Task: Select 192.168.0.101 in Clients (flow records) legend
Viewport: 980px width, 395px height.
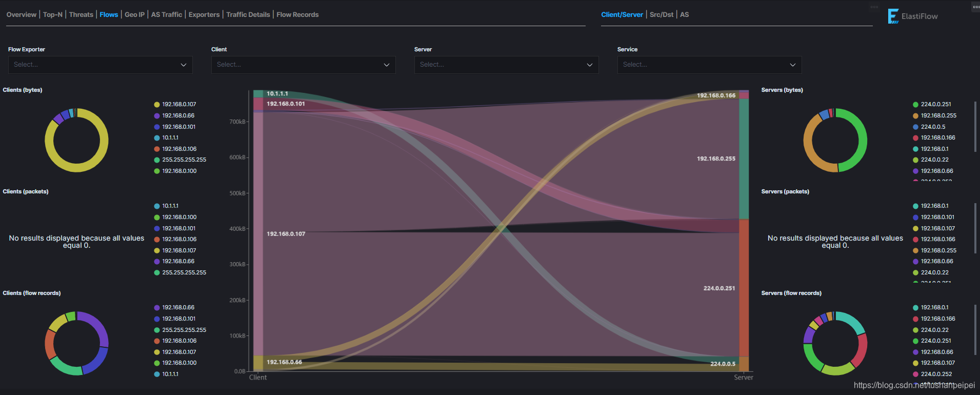Action: point(175,319)
